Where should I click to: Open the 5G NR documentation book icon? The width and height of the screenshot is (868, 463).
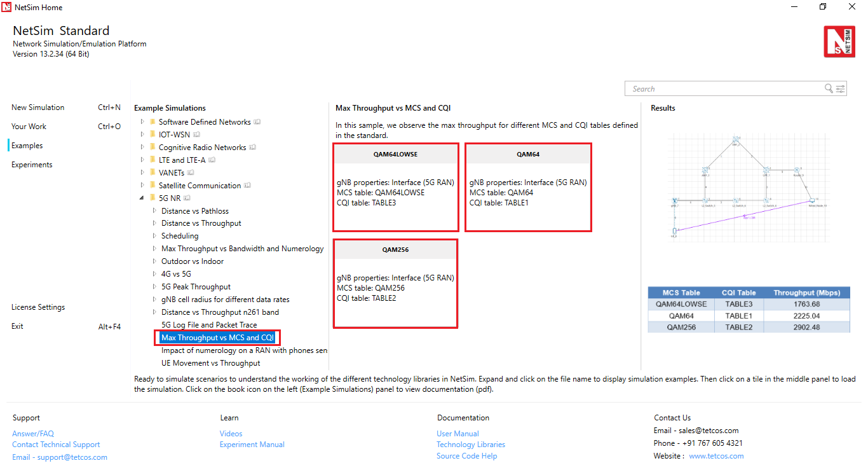pos(187,198)
